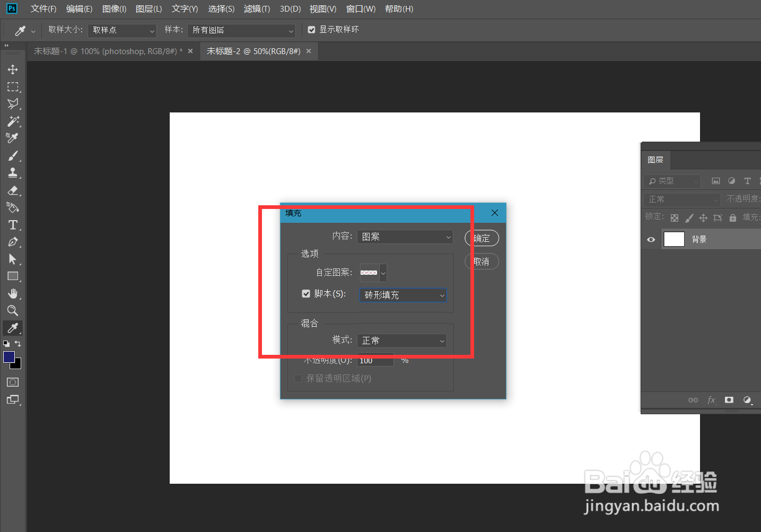This screenshot has height=532, width=761.
Task: Open the 文件(F) menu
Action: pyautogui.click(x=43, y=9)
